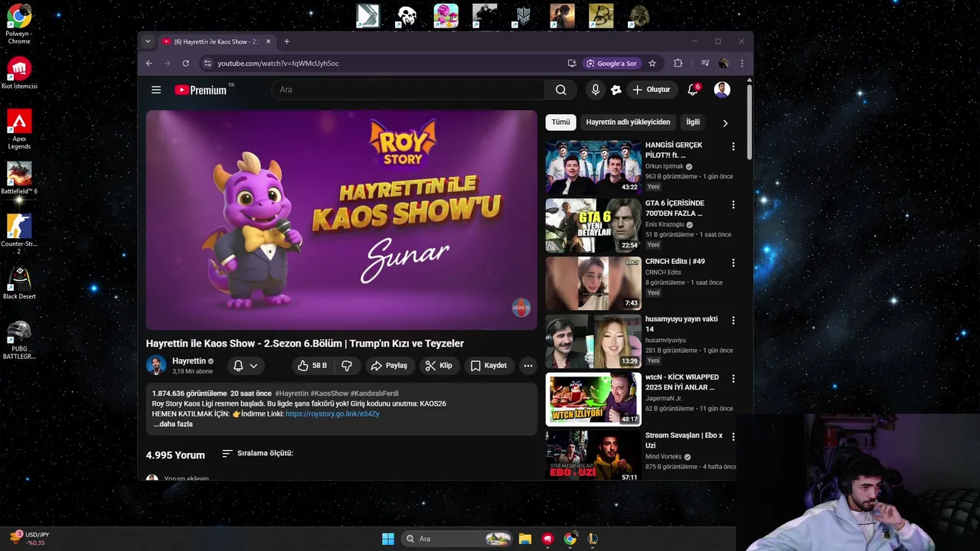Screen dimensions: 980x551
Task: Open File Explorer from the taskbar
Action: tap(525, 539)
